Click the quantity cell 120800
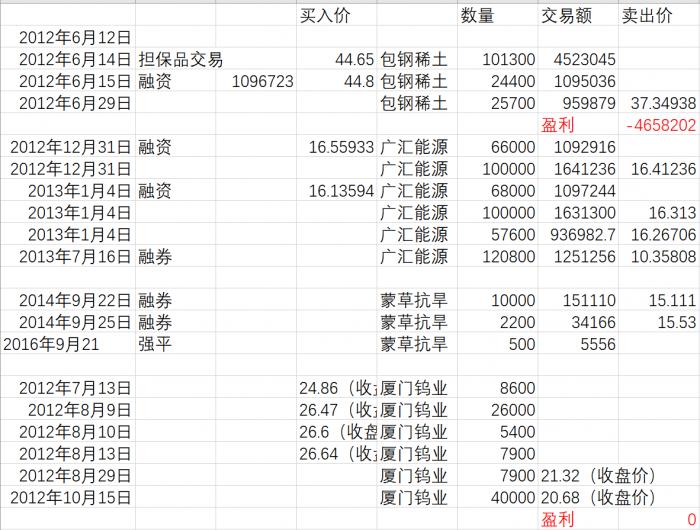This screenshot has width=700, height=530. (x=497, y=256)
